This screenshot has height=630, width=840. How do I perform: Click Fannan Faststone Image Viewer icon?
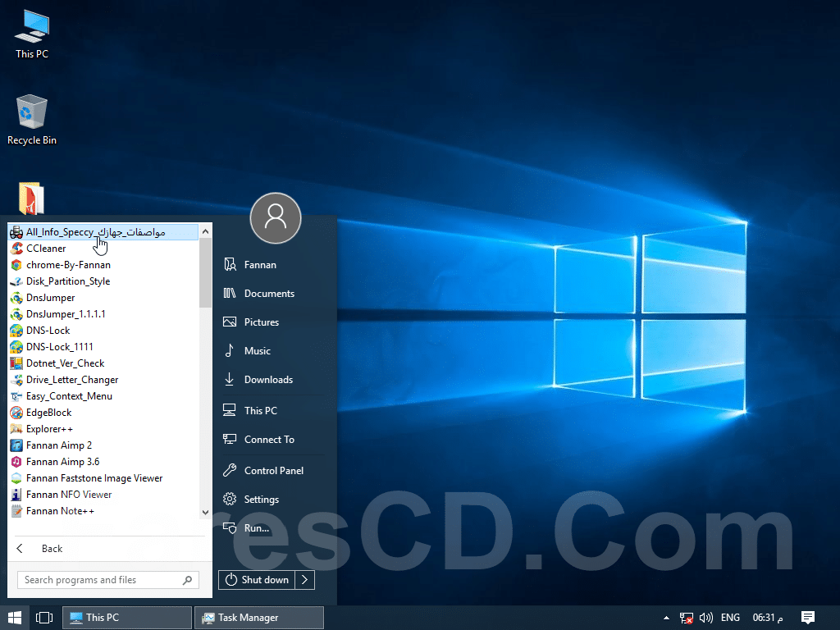coord(16,478)
